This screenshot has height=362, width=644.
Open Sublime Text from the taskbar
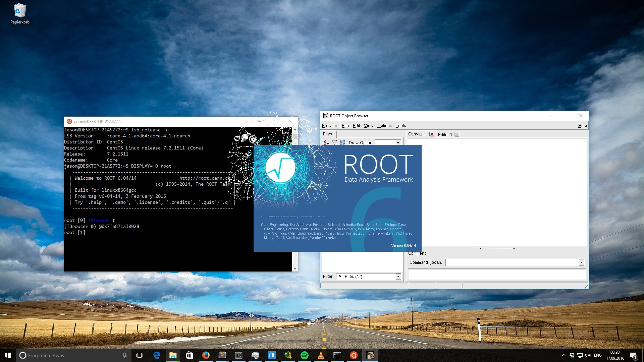click(x=222, y=355)
